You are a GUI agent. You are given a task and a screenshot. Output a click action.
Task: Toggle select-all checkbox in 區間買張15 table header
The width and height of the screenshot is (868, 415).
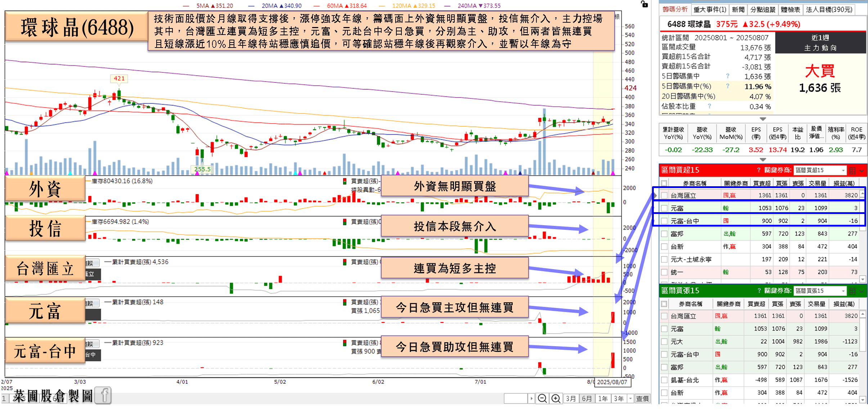[x=664, y=304]
